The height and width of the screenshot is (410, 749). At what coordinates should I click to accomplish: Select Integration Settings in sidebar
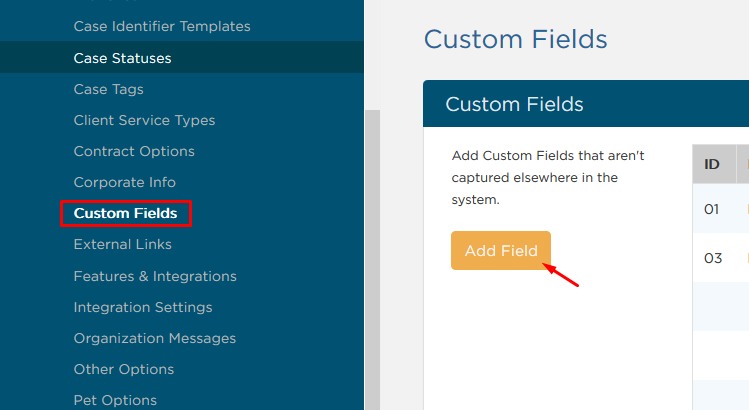coord(143,307)
